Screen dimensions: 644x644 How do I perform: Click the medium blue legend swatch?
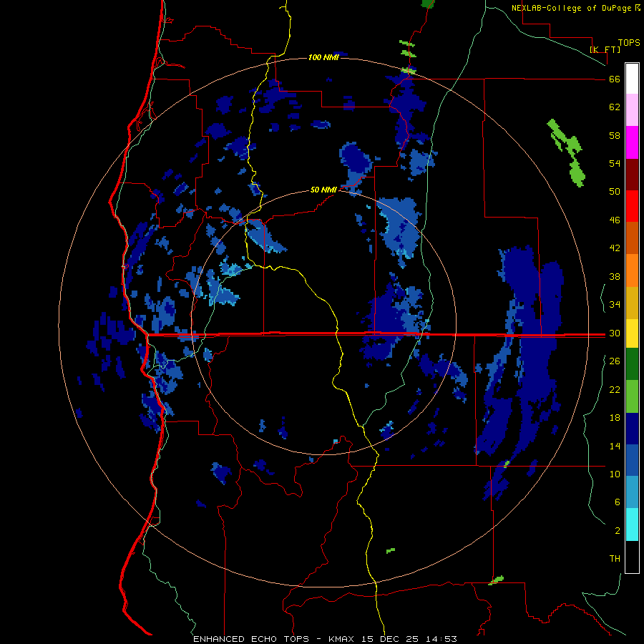(x=632, y=460)
